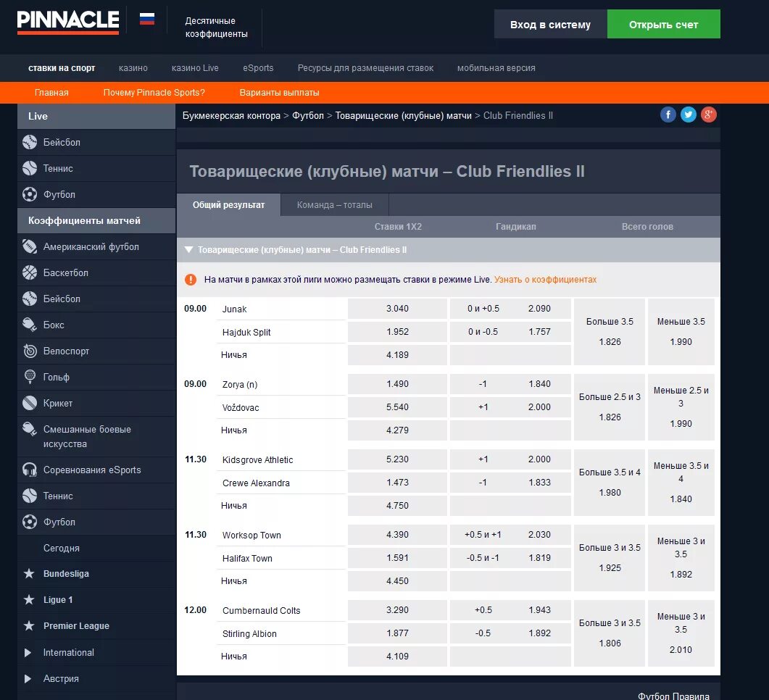
Task: Click the cricket icon
Action: tap(30, 403)
